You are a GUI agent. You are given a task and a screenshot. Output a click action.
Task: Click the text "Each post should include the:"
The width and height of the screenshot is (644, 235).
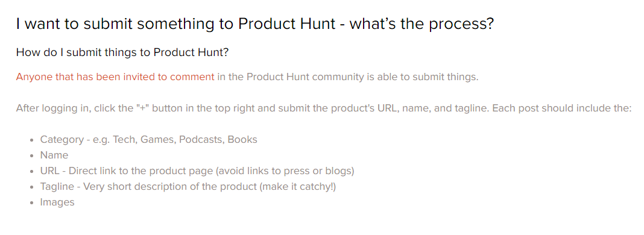(x=562, y=108)
